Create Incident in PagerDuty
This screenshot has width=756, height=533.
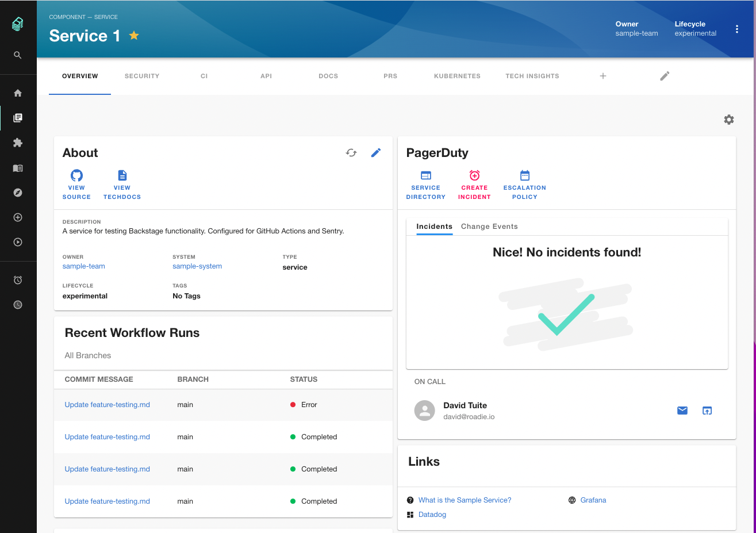pos(474,185)
